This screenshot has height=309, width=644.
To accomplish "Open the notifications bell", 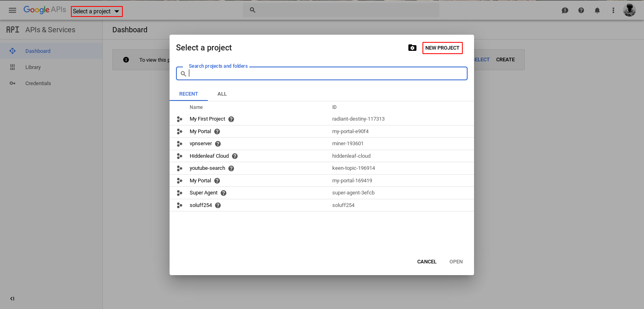I will click(597, 10).
